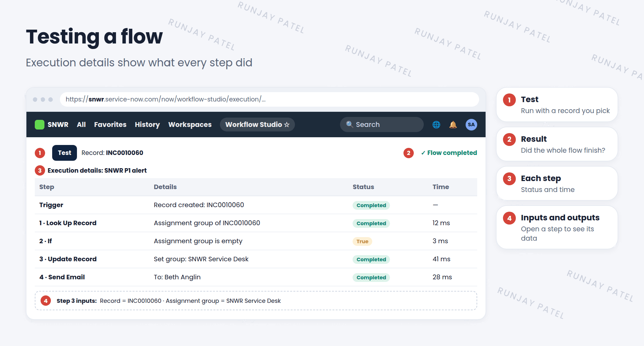Open the 2 · If step

point(256,241)
